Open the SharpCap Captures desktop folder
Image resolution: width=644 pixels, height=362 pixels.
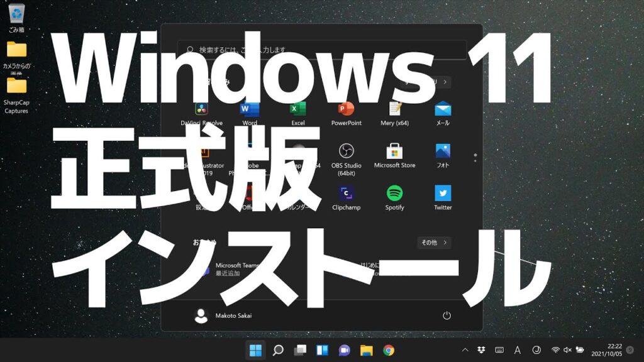[x=16, y=96]
